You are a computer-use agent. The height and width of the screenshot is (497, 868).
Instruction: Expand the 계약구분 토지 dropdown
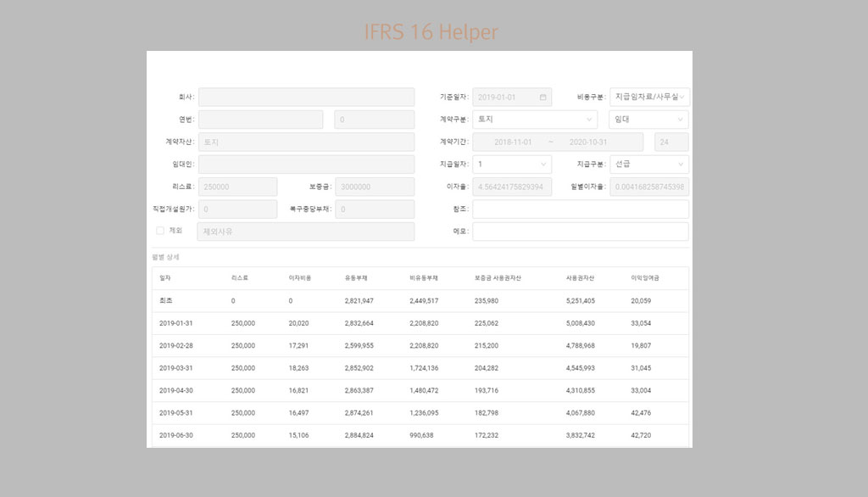point(534,120)
